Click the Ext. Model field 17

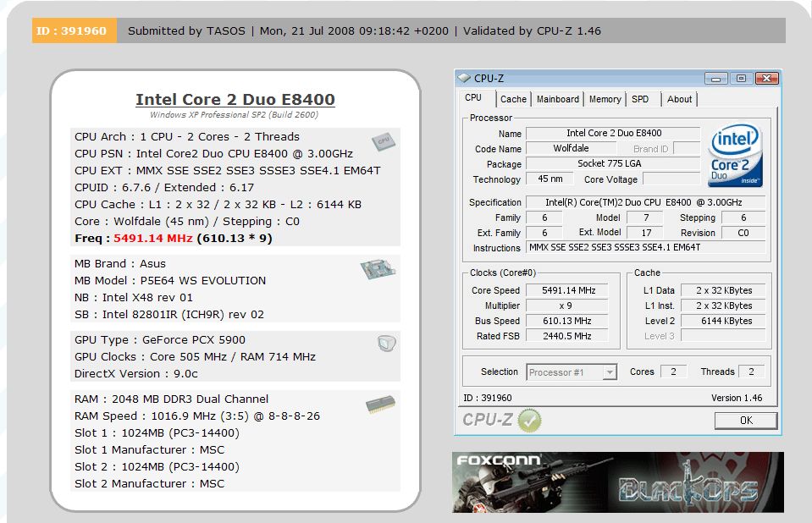646,233
